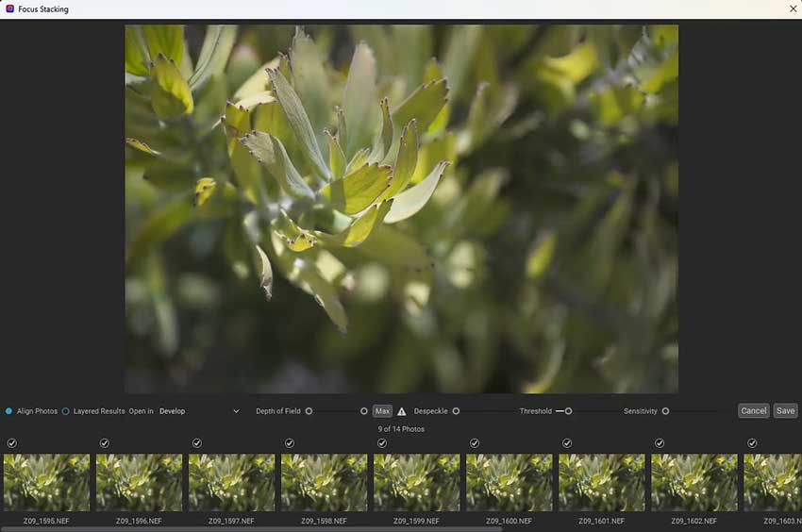Image resolution: width=802 pixels, height=532 pixels.
Task: Click the Sensitivity slider handle
Action: click(665, 411)
